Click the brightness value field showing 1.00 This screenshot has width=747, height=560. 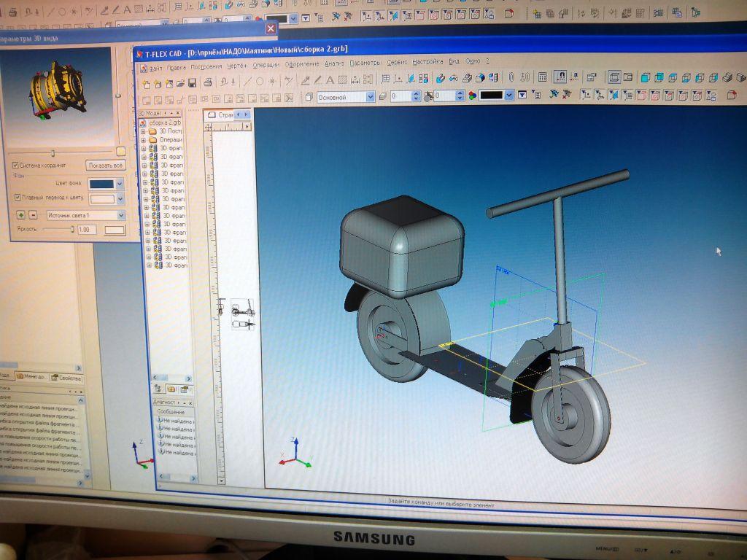click(88, 230)
